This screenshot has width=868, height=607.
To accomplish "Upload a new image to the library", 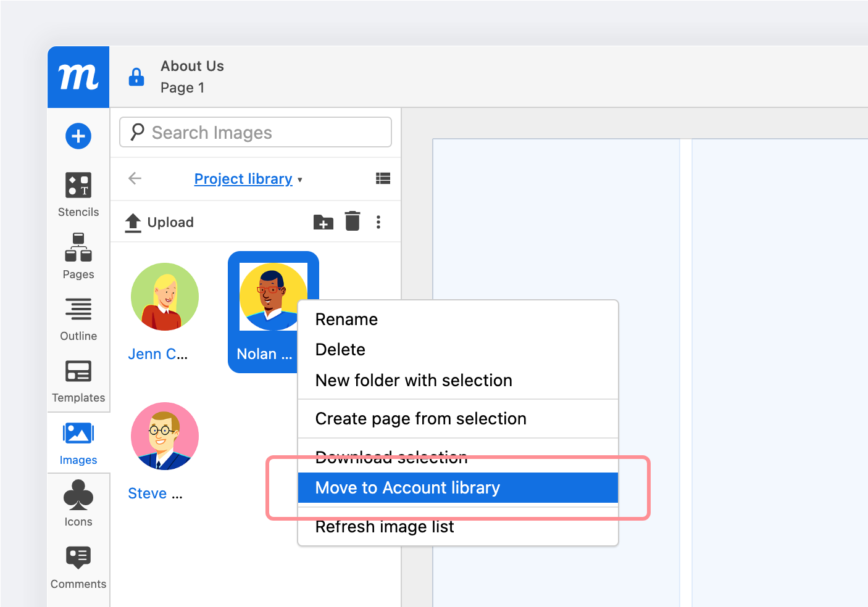I will (x=159, y=222).
